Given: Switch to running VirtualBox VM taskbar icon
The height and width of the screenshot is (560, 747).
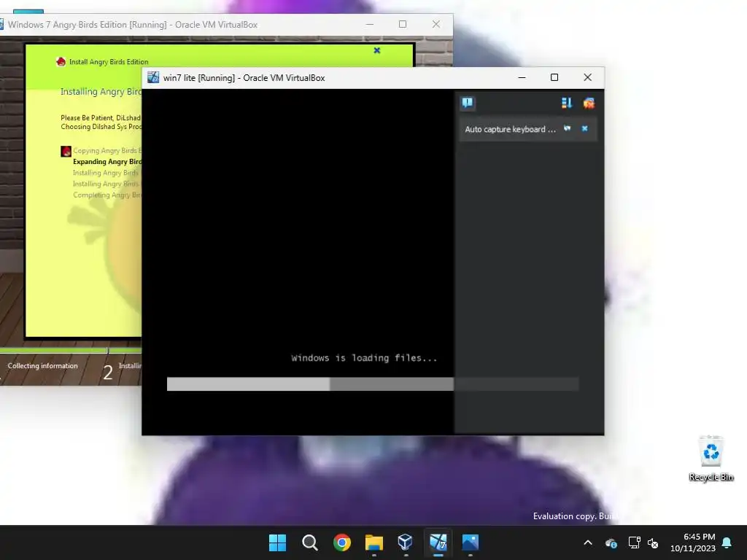Looking at the screenshot, I should click(x=438, y=542).
